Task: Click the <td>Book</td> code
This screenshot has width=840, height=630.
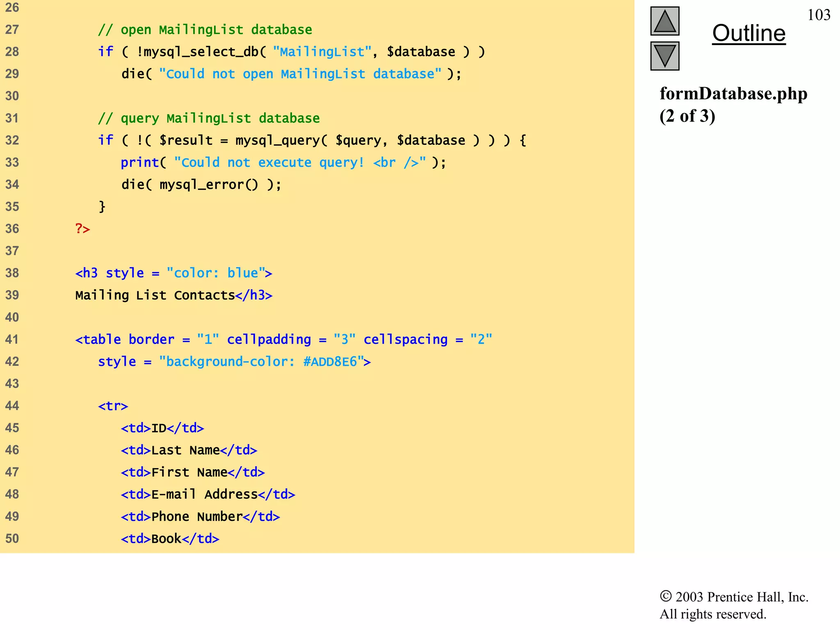Action: (170, 539)
